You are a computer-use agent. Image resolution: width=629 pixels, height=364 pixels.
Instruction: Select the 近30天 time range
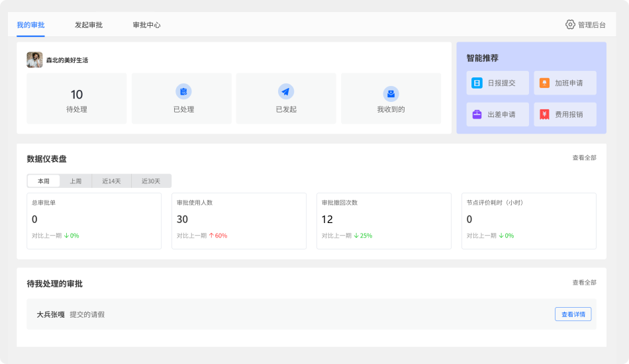[151, 181]
